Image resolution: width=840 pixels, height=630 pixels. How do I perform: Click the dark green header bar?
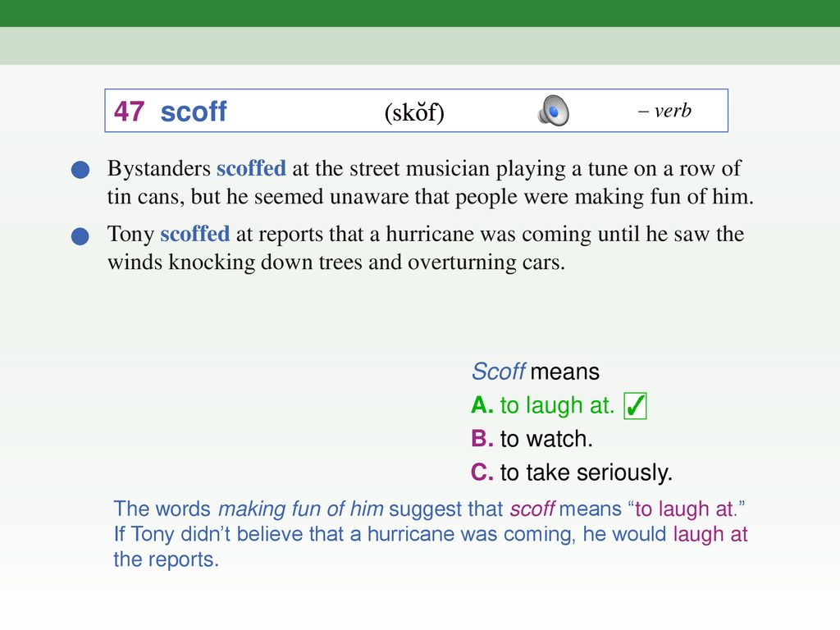coord(420,13)
